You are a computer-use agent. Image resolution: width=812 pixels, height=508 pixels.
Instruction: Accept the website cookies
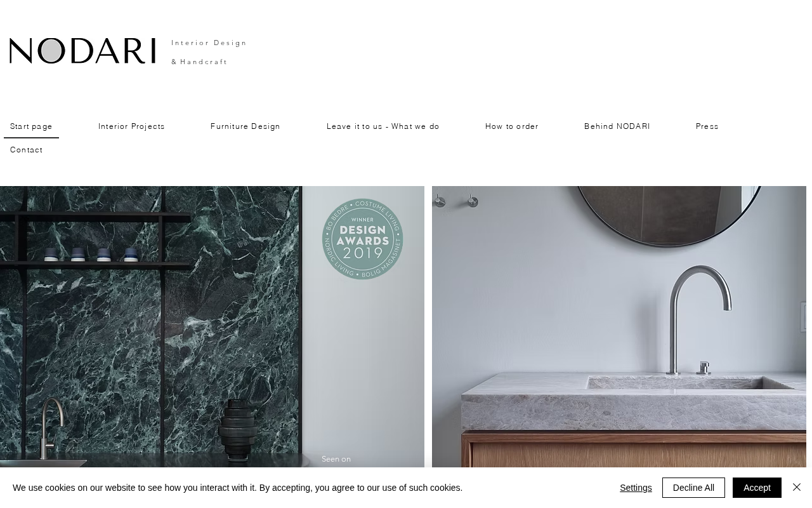point(757,488)
